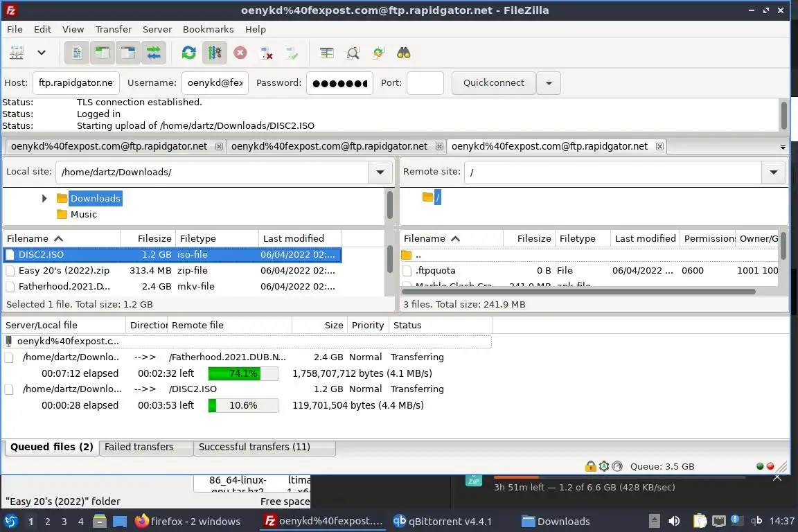Toggle directory comparison
This screenshot has width=798, height=532.
pos(353,53)
